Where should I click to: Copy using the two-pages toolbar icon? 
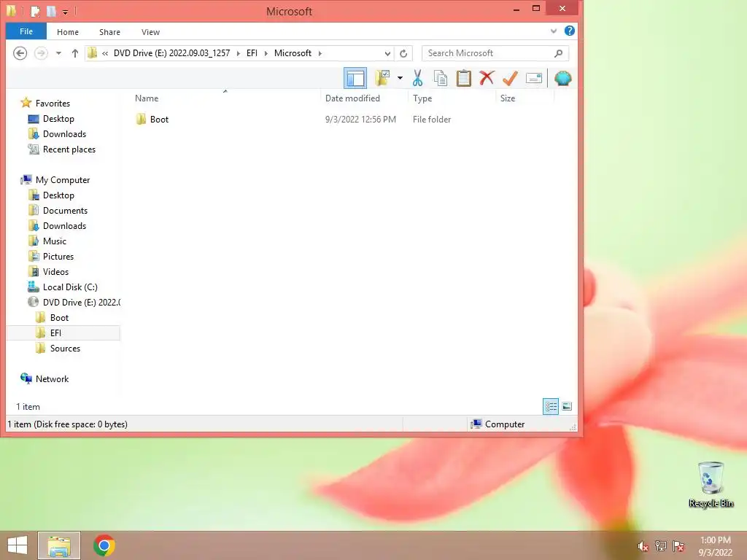point(441,78)
